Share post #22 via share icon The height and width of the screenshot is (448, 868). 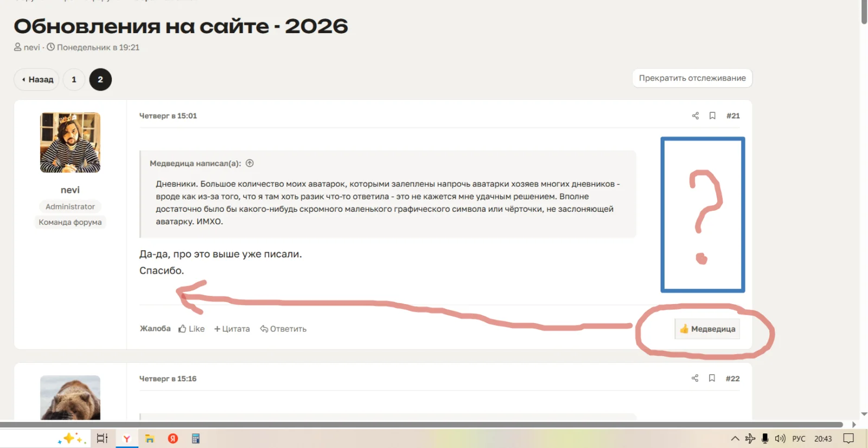pyautogui.click(x=695, y=378)
